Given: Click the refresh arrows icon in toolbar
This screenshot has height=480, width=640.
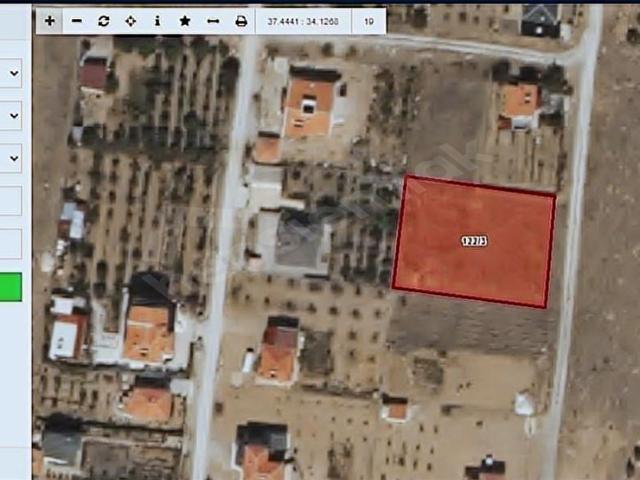Looking at the screenshot, I should point(104,21).
